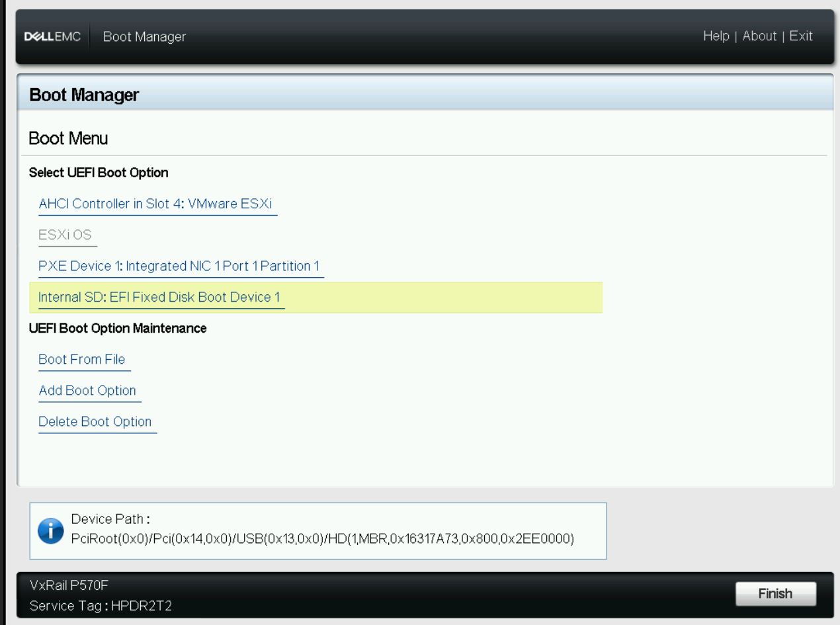The width and height of the screenshot is (840, 625).
Task: Choose PXE Device 1: Integrated NIC 1 option
Action: (179, 266)
